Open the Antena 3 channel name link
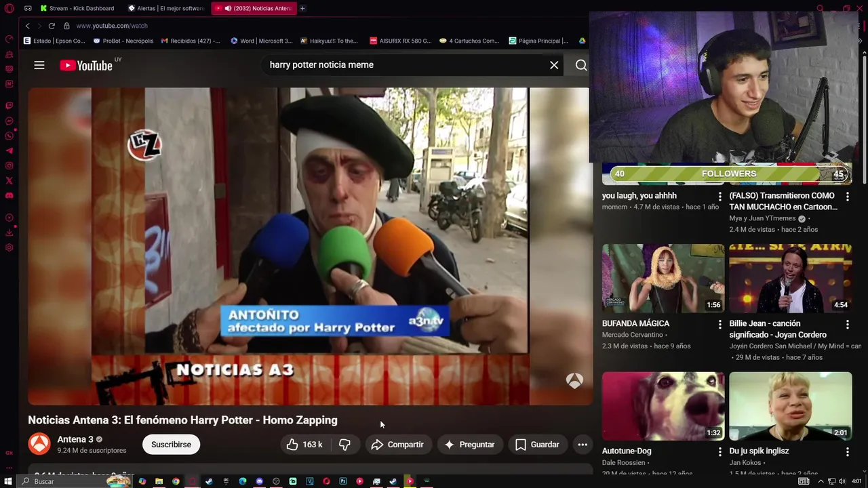 75,439
